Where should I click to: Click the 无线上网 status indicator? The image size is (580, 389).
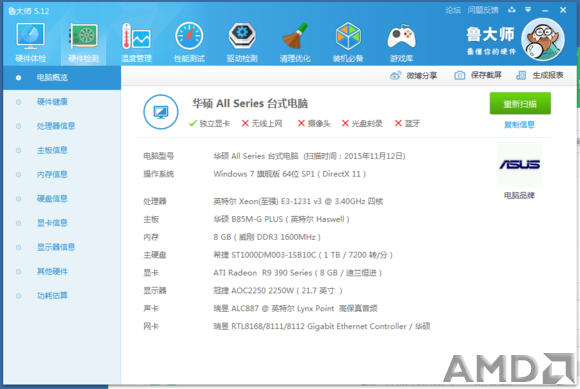pos(262,124)
